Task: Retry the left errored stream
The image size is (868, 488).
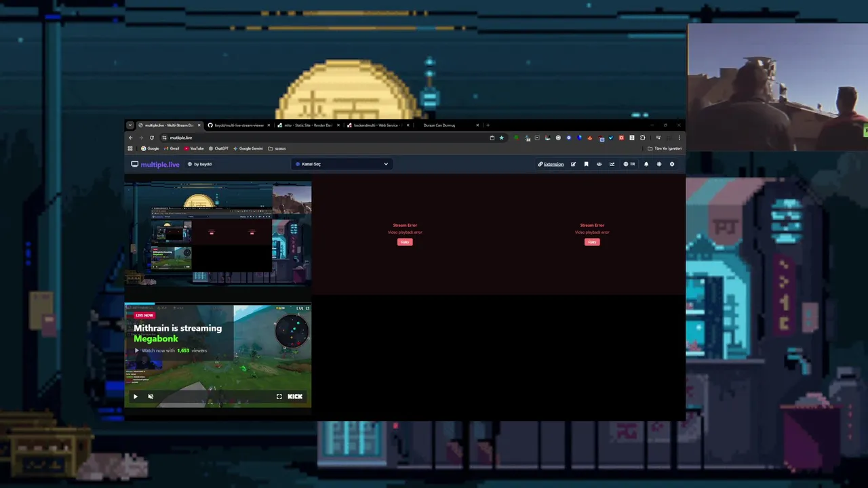Action: pos(405,242)
